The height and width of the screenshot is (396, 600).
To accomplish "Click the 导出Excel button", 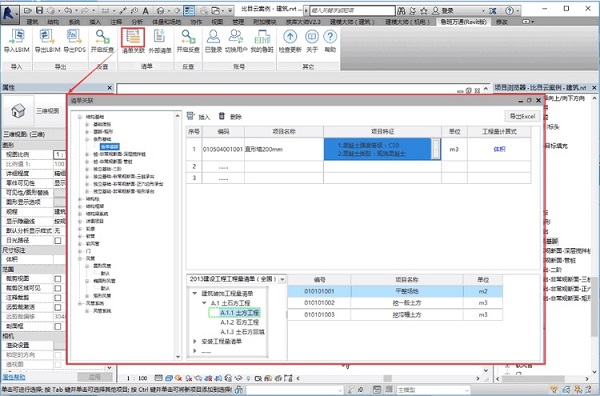I will click(x=522, y=116).
